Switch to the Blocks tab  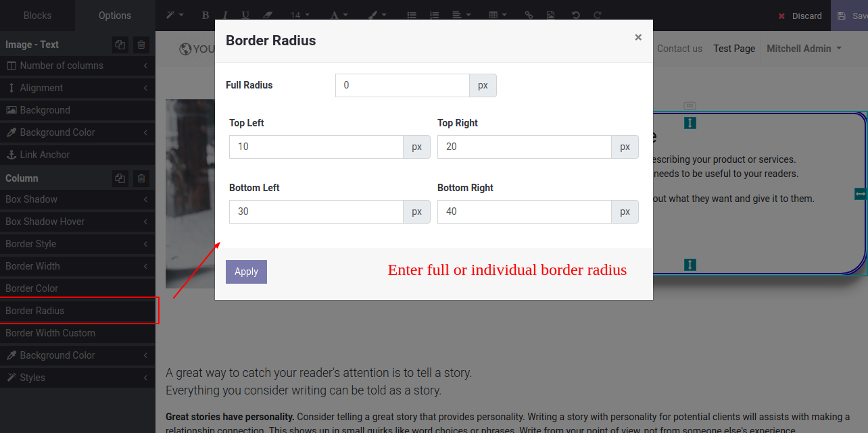pyautogui.click(x=37, y=15)
